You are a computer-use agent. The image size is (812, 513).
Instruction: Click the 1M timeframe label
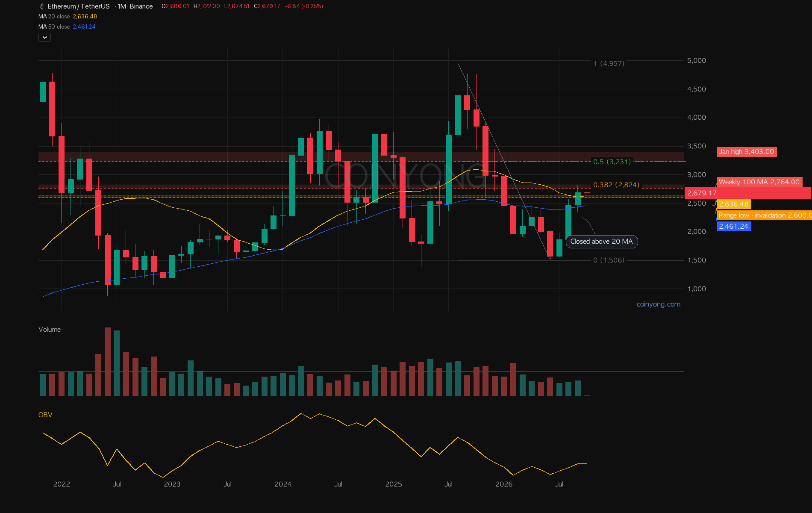tap(122, 6)
